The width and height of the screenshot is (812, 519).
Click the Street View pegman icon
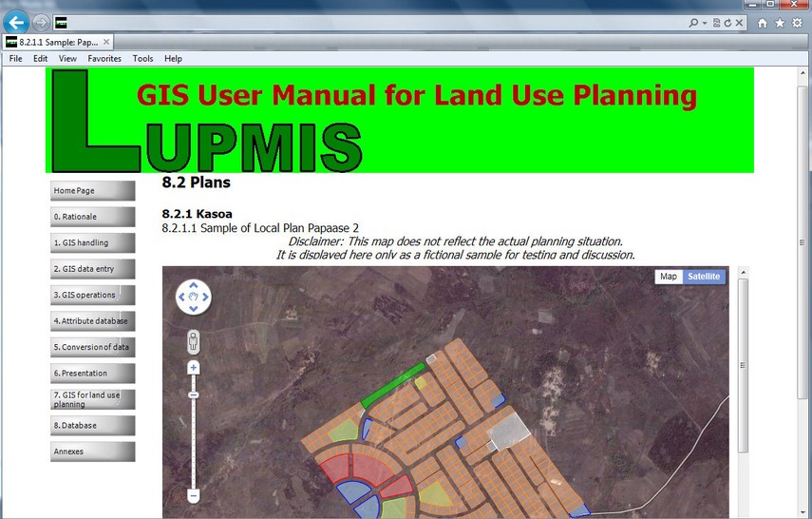194,340
